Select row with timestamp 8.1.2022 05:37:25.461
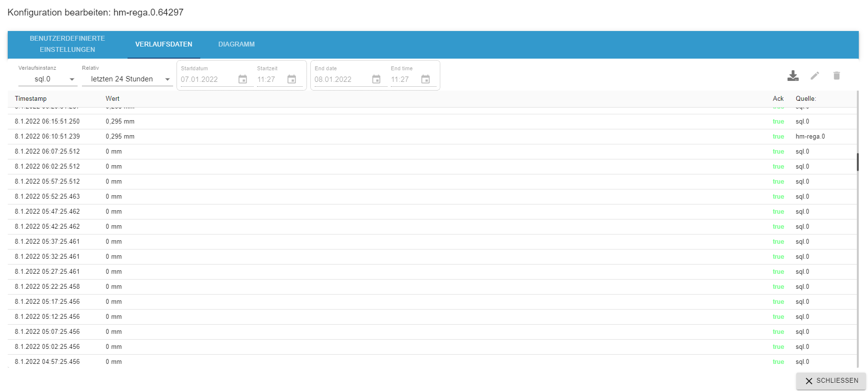The image size is (868, 391). click(x=432, y=242)
